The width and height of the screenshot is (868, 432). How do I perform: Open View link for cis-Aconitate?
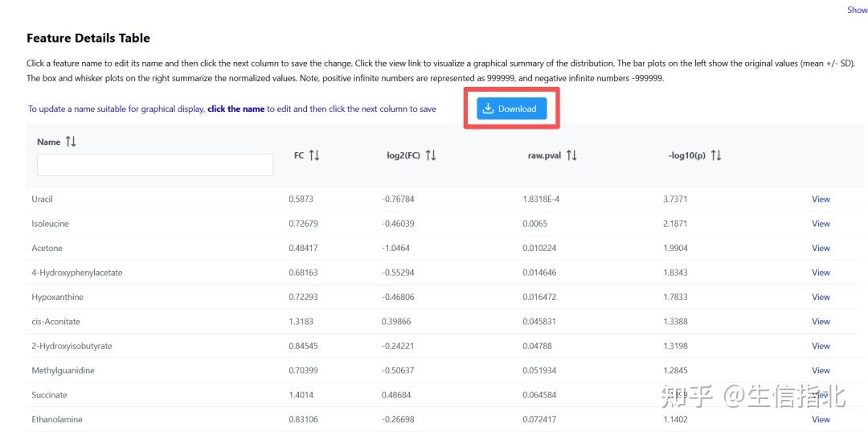pos(821,321)
